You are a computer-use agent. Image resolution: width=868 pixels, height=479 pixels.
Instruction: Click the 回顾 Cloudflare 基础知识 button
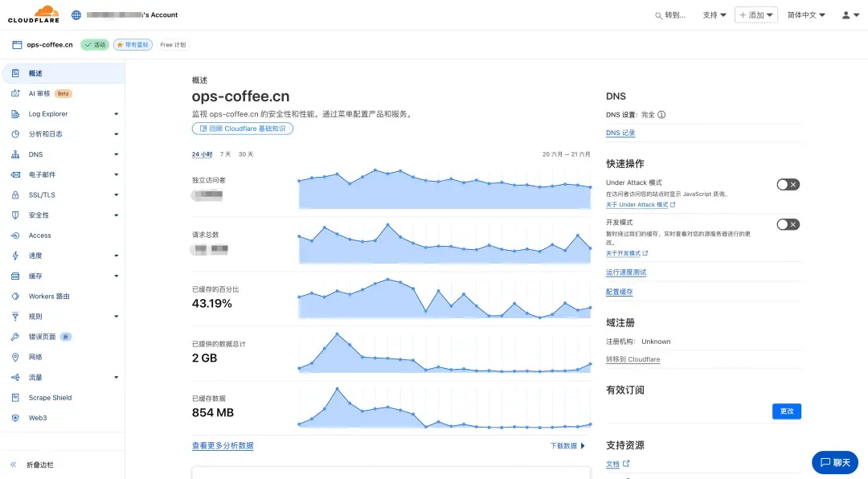coord(243,129)
